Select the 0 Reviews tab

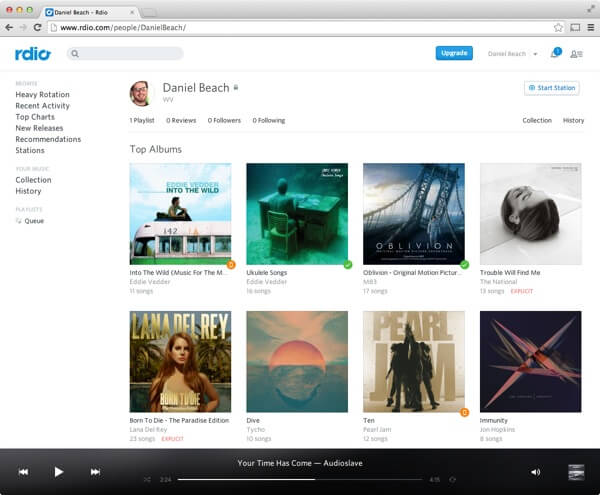(181, 120)
